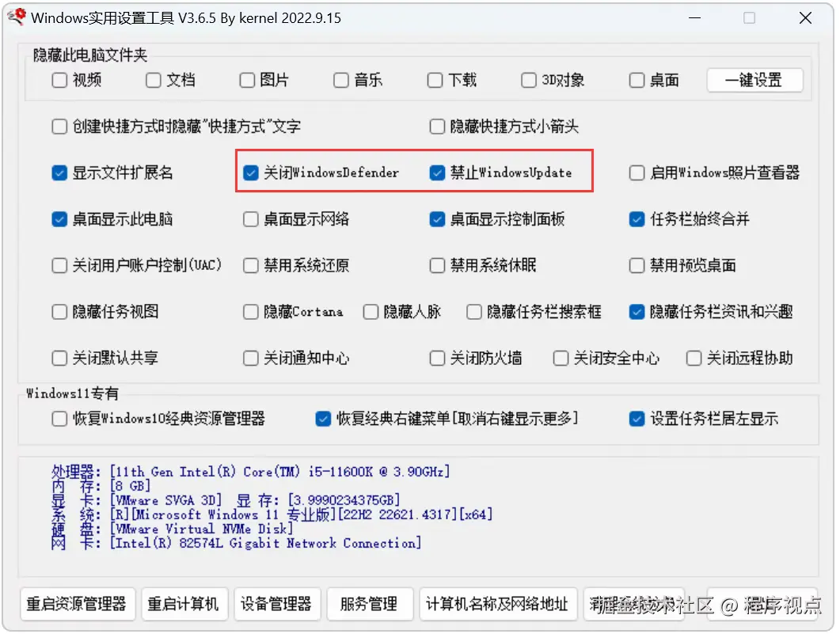Uncheck 设置任务栏居左显示

[x=637, y=419]
